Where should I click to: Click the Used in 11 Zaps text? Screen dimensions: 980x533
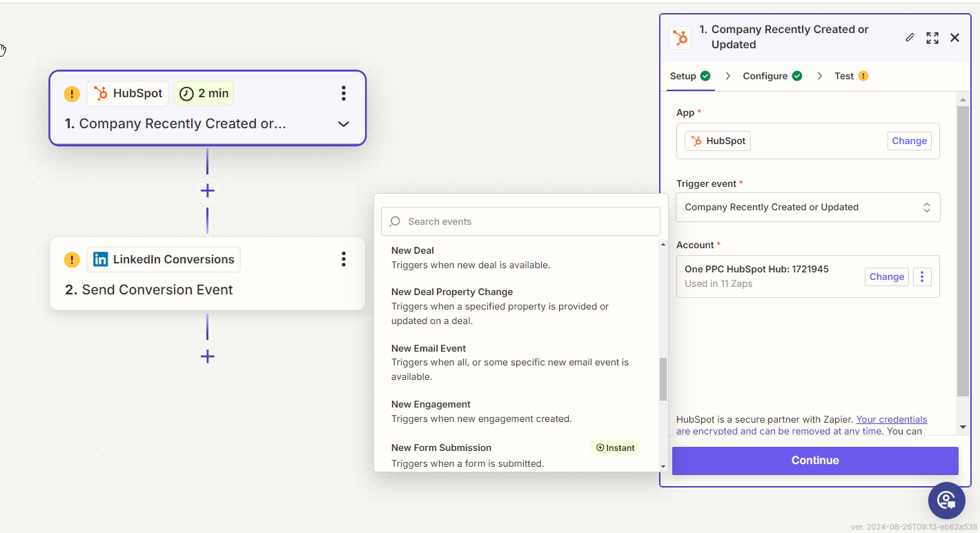[x=718, y=283]
